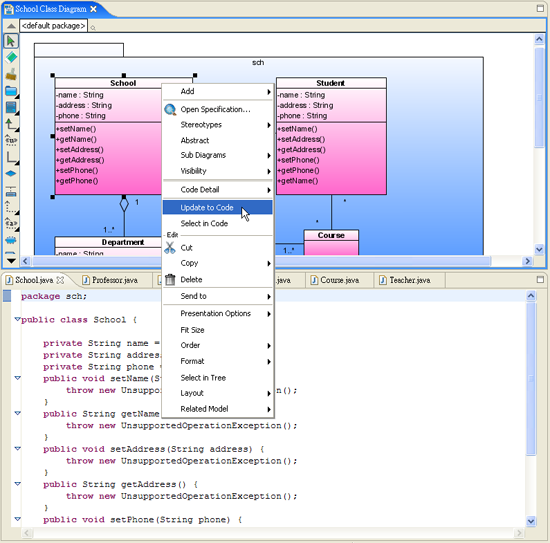
Task: Choose Delete from context menu
Action: (x=217, y=280)
